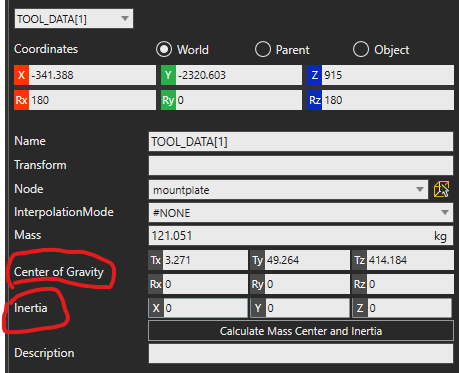Viewport: 459px width, 373px height.
Task: Click the Center of Gravity label text
Action: point(59,272)
